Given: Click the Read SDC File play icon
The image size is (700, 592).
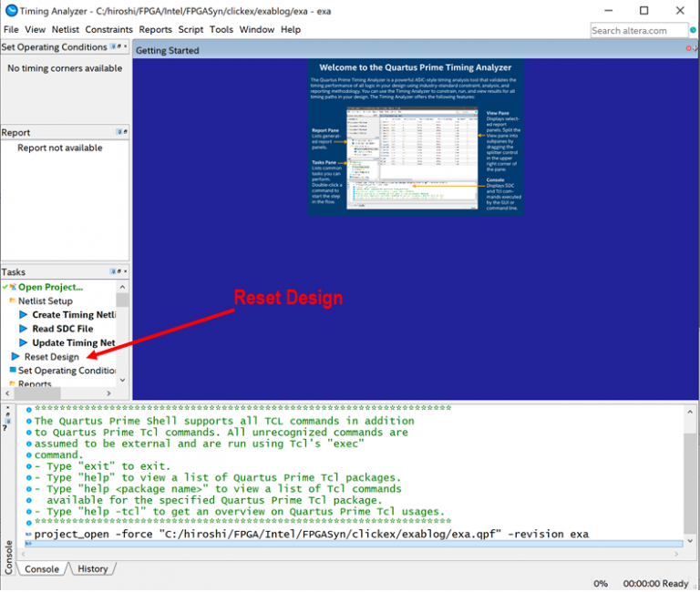Looking at the screenshot, I should (24, 329).
